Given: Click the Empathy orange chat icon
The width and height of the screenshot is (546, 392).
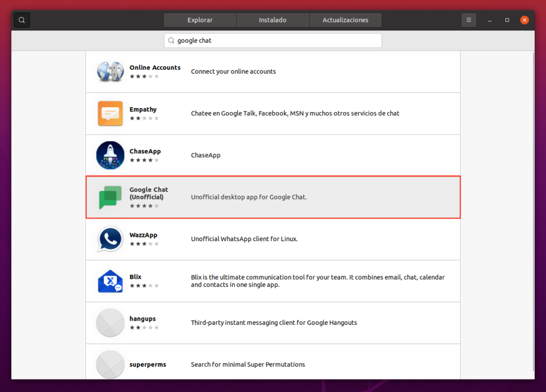Looking at the screenshot, I should point(110,113).
